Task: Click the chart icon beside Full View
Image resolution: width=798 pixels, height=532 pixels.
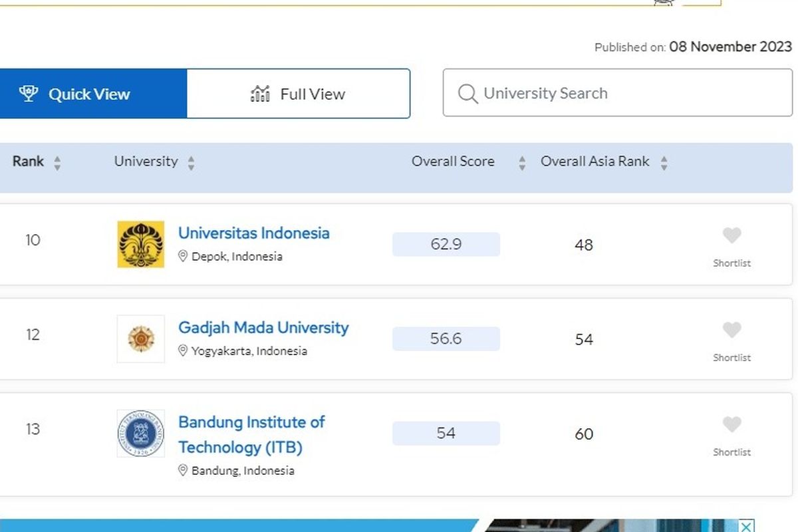Action: (259, 93)
